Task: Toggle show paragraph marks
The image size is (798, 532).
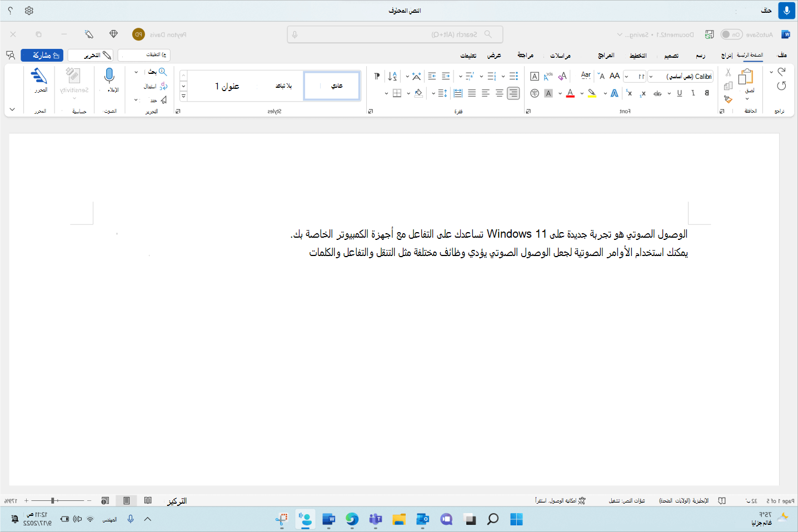Action: coord(377,76)
